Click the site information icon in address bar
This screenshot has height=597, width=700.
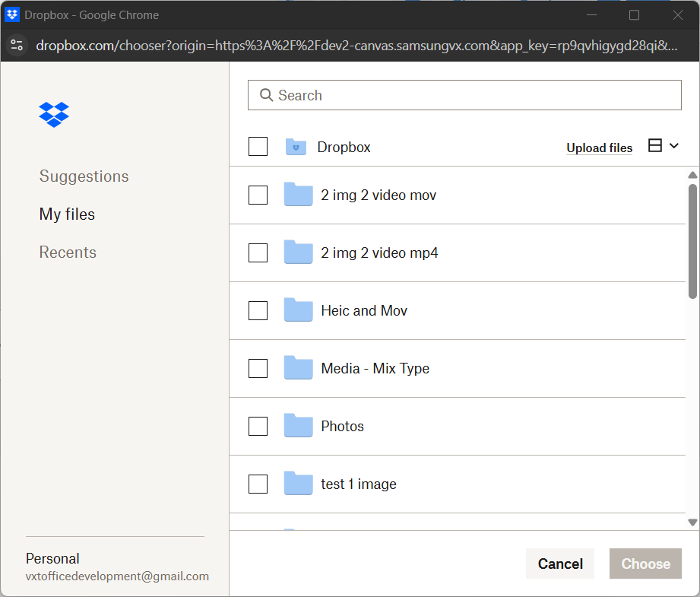click(17, 45)
